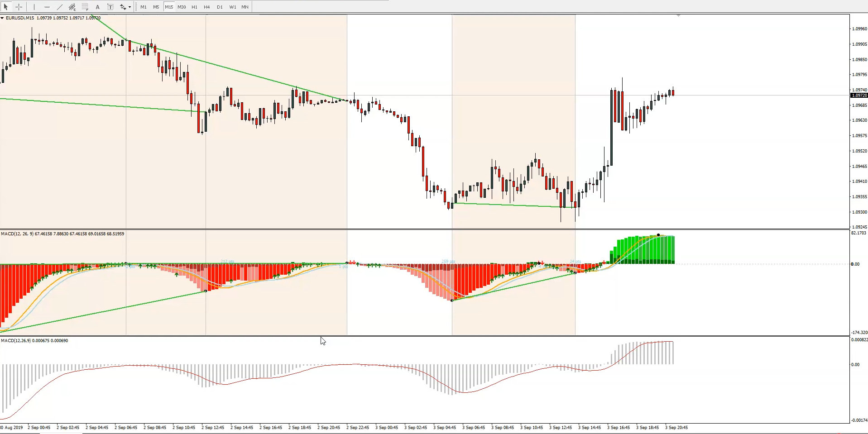Select the cursor arrow tool

6,7
